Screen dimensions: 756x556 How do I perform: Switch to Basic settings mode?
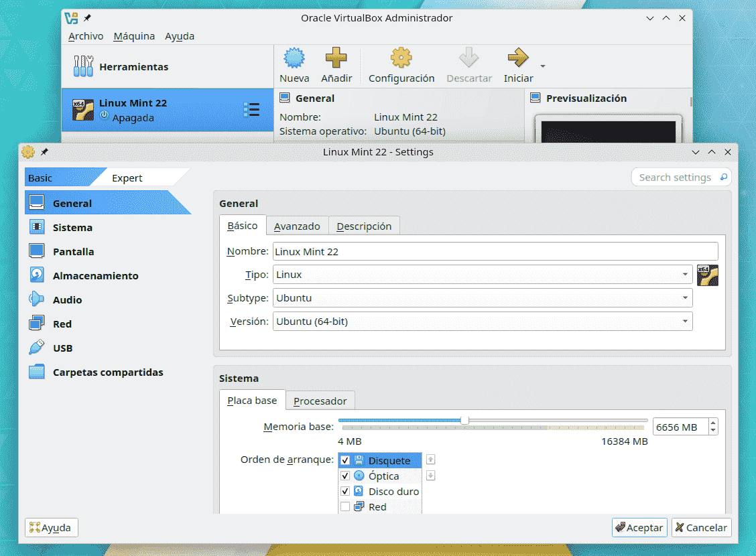(x=40, y=178)
